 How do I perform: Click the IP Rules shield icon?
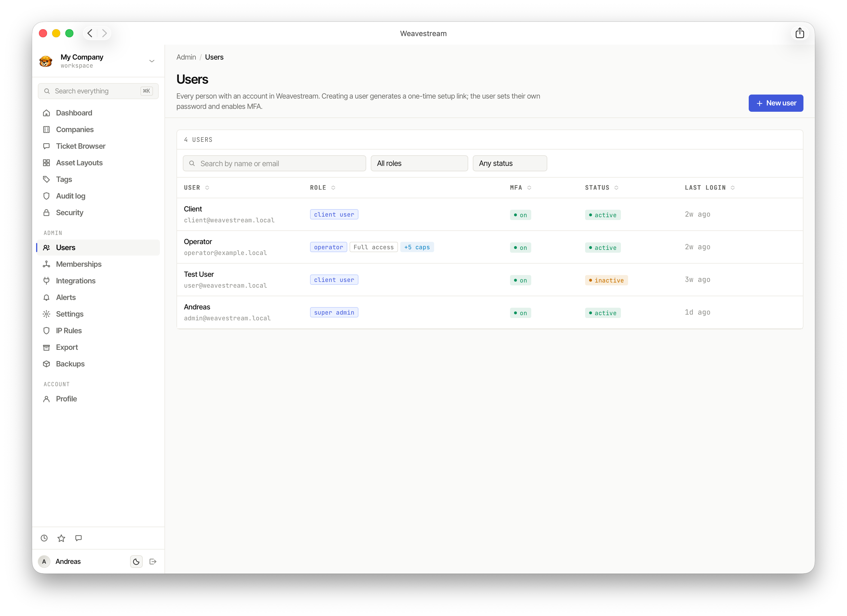coord(46,331)
